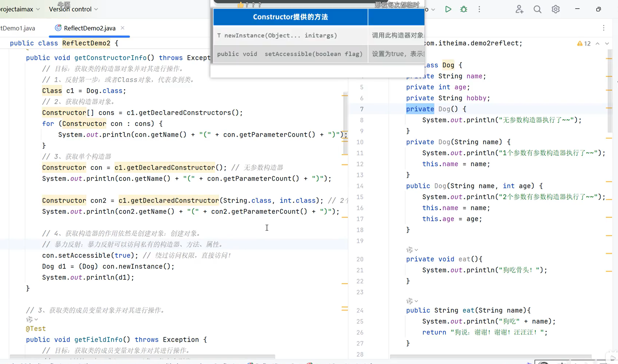Click the Constructor methods table header
618x364 pixels.
coord(290,17)
